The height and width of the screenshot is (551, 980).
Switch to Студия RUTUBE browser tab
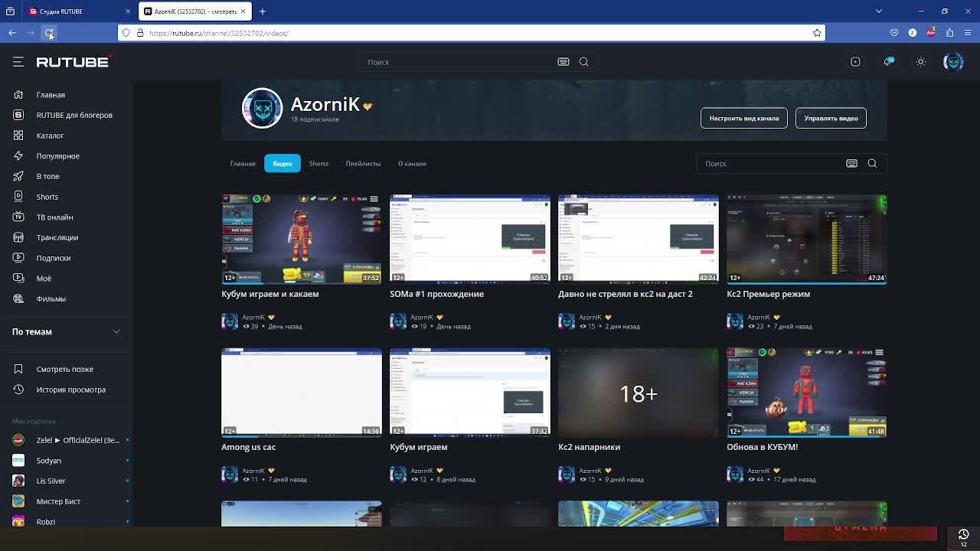(79, 11)
